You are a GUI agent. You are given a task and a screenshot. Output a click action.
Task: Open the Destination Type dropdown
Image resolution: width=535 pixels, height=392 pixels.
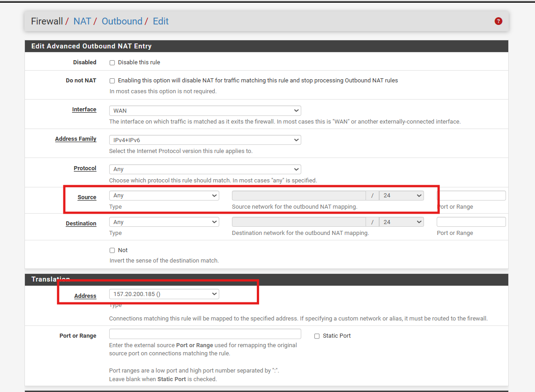164,222
